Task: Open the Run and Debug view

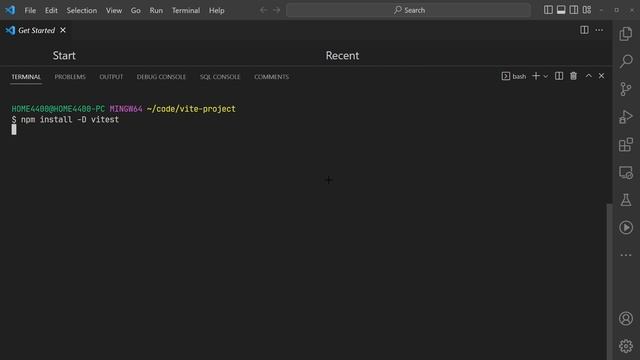Action: point(626,117)
